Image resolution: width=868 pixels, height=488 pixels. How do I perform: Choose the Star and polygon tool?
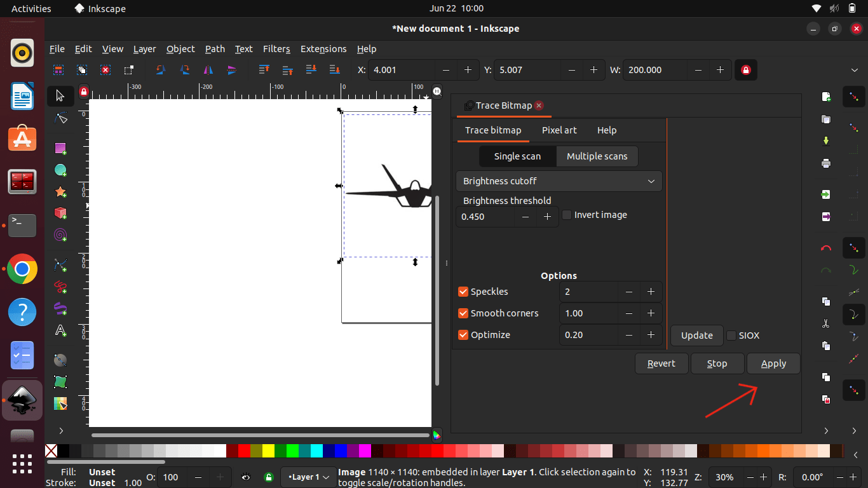tap(60, 191)
